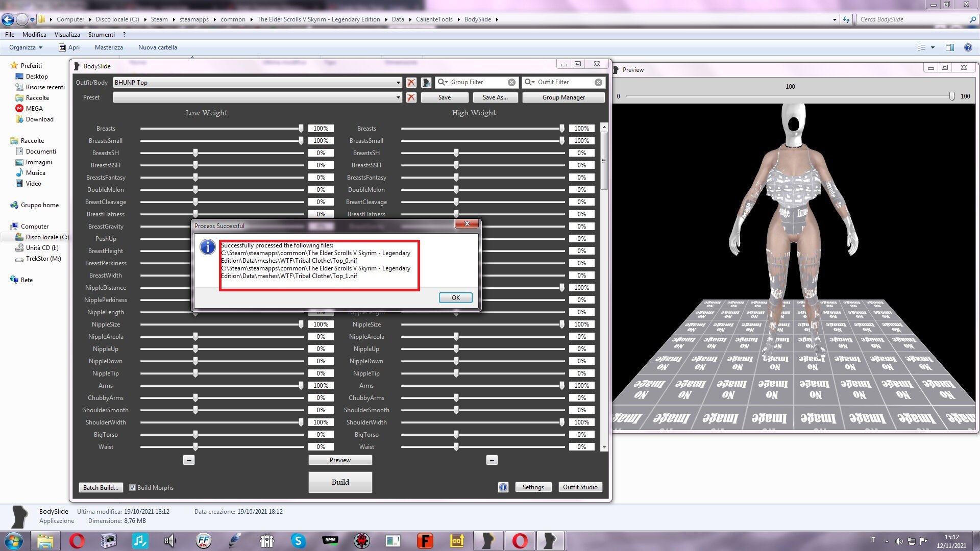Delete the selected preset (red X)
The height and width of the screenshot is (551, 980).
(411, 97)
